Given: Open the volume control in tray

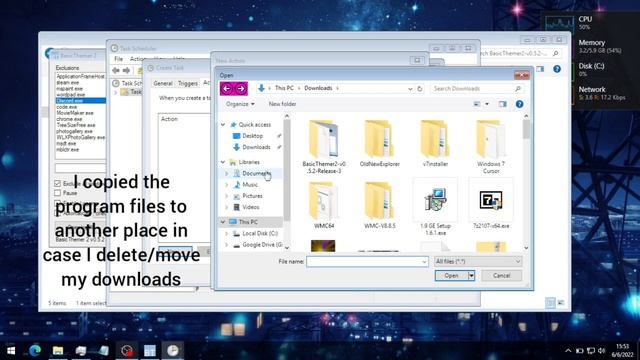Looking at the screenshot, I should tap(601, 351).
